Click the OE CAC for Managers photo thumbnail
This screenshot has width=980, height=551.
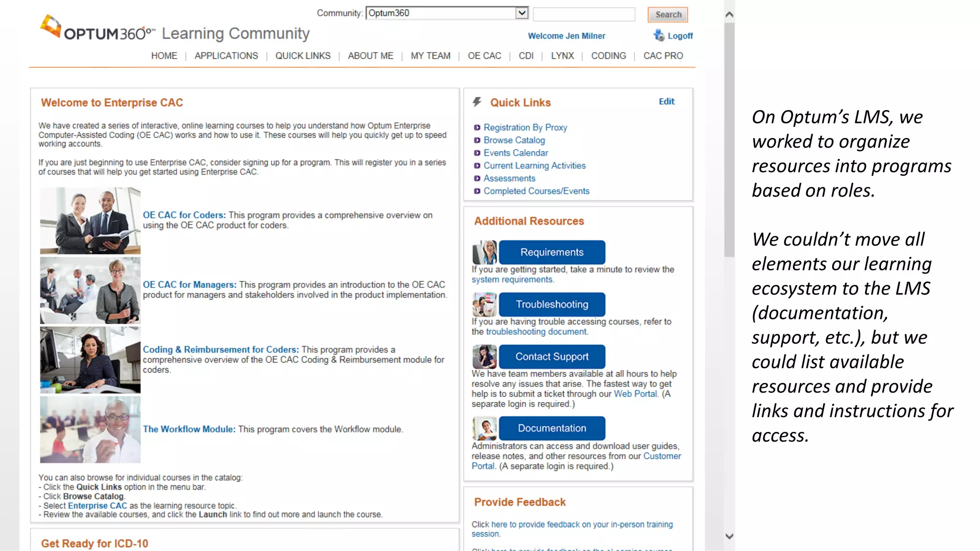tap(90, 290)
